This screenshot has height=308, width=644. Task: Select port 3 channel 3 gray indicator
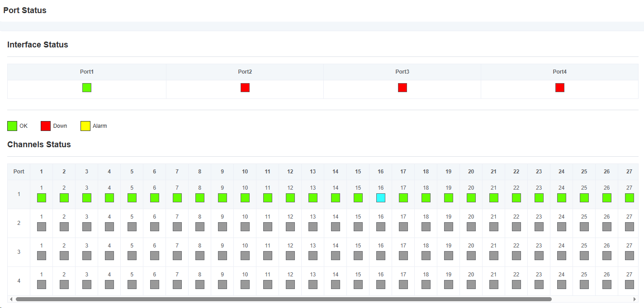tap(87, 256)
